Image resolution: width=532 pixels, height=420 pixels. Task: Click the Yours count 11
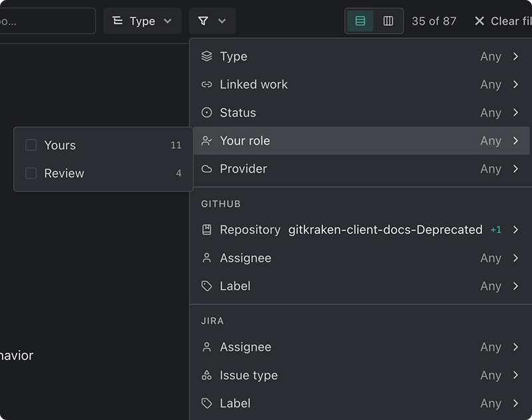(x=176, y=145)
